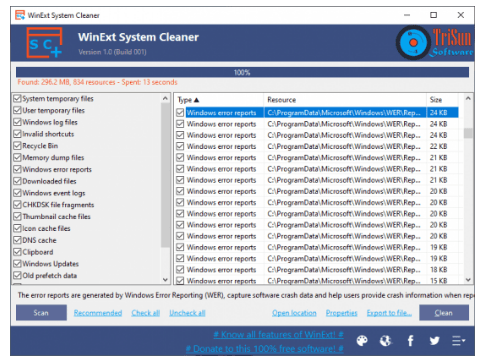Viewport: 482px width, 363px height.
Task: Click results list scroll down arrow
Action: click(x=468, y=280)
